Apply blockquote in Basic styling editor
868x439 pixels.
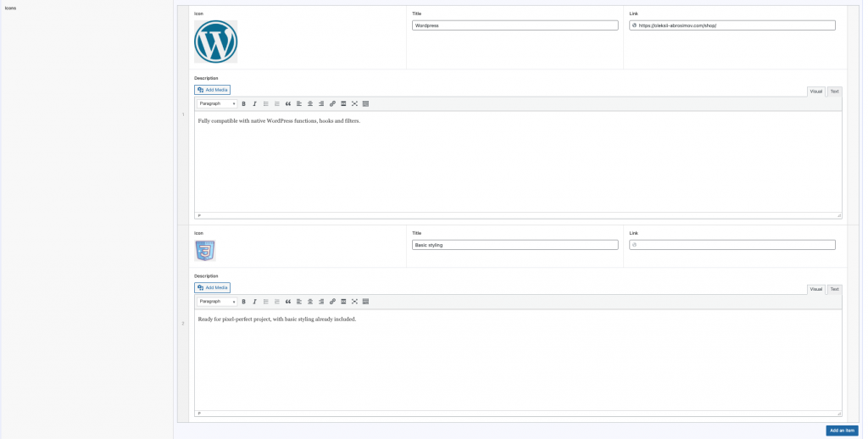coord(288,302)
